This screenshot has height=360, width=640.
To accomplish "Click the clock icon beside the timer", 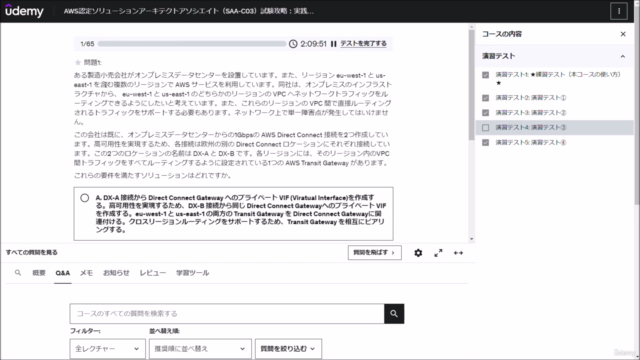I will click(x=293, y=44).
